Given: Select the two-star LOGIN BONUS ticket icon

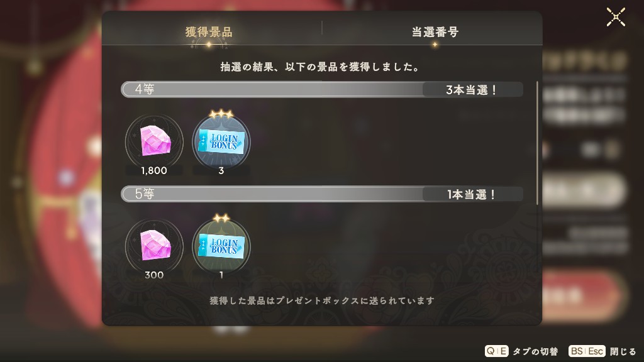Looking at the screenshot, I should pos(221,246).
